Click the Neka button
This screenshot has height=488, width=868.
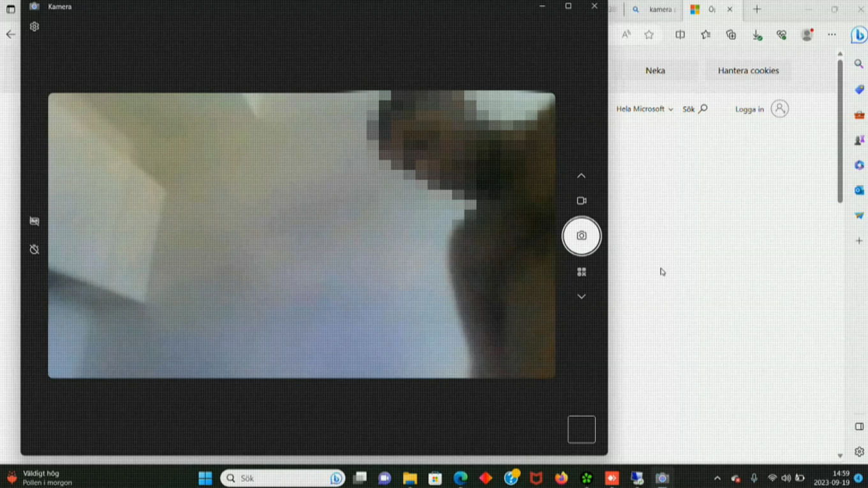coord(655,71)
